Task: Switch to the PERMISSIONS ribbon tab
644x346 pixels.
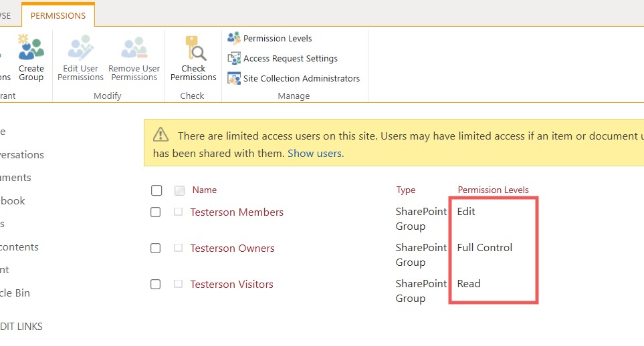Action: 58,15
